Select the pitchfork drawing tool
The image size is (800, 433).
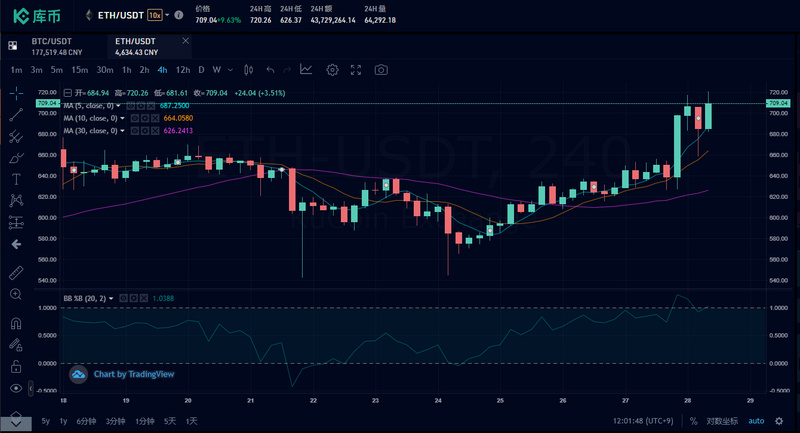16,137
